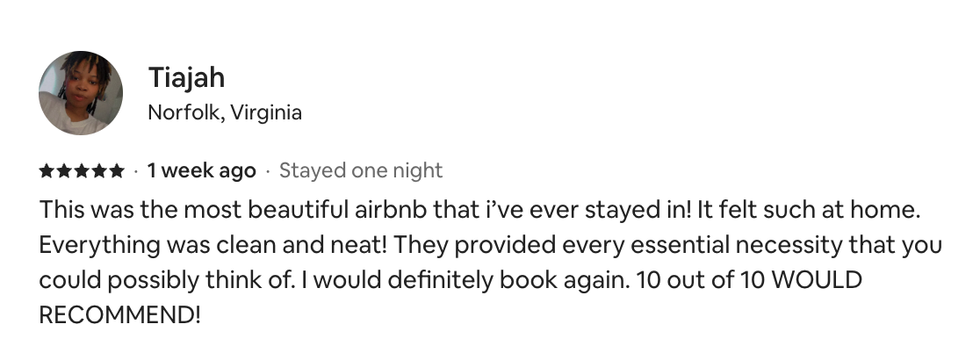Image resolution: width=980 pixels, height=346 pixels.
Task: Open Tiajah's profile photo
Action: point(81,93)
